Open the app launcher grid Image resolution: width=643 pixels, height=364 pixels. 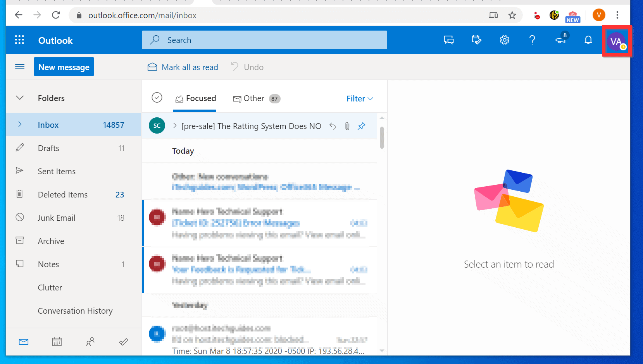click(x=19, y=40)
